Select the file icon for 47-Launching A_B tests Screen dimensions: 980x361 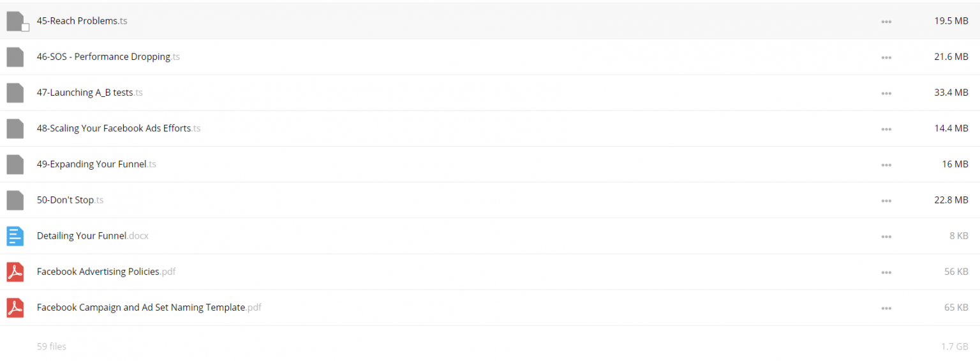[15, 92]
